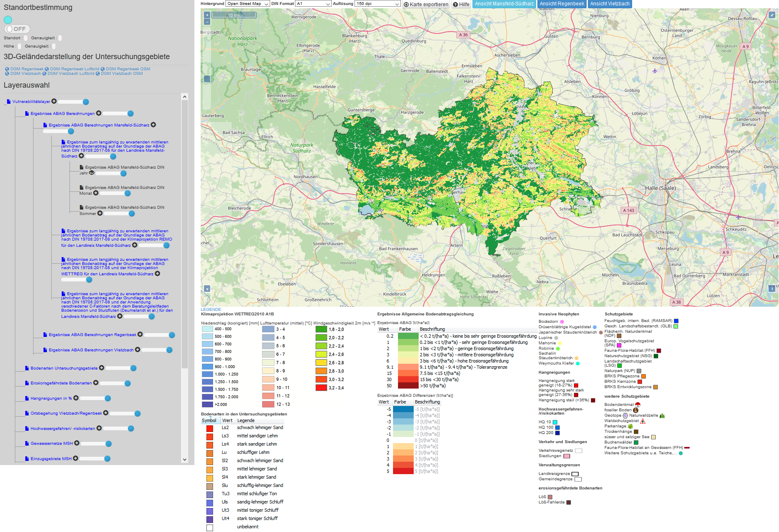Zoom in on the map
The image size is (779, 532).
207,15
